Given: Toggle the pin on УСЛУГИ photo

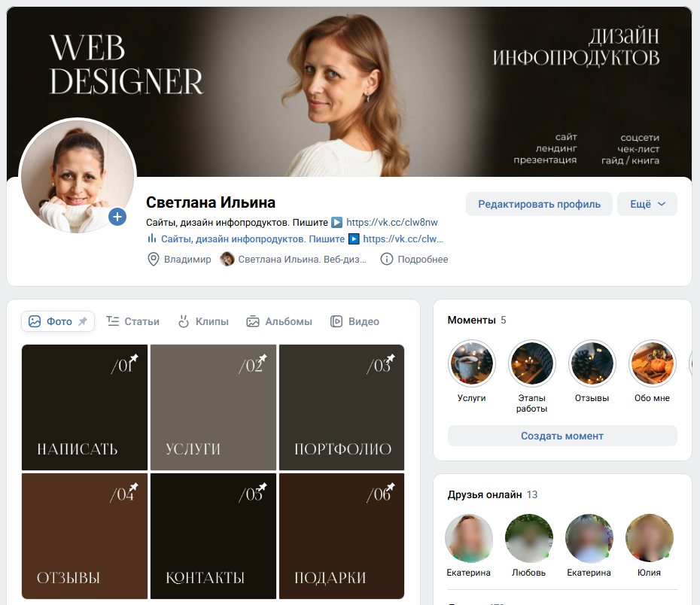Looking at the screenshot, I should [x=263, y=358].
